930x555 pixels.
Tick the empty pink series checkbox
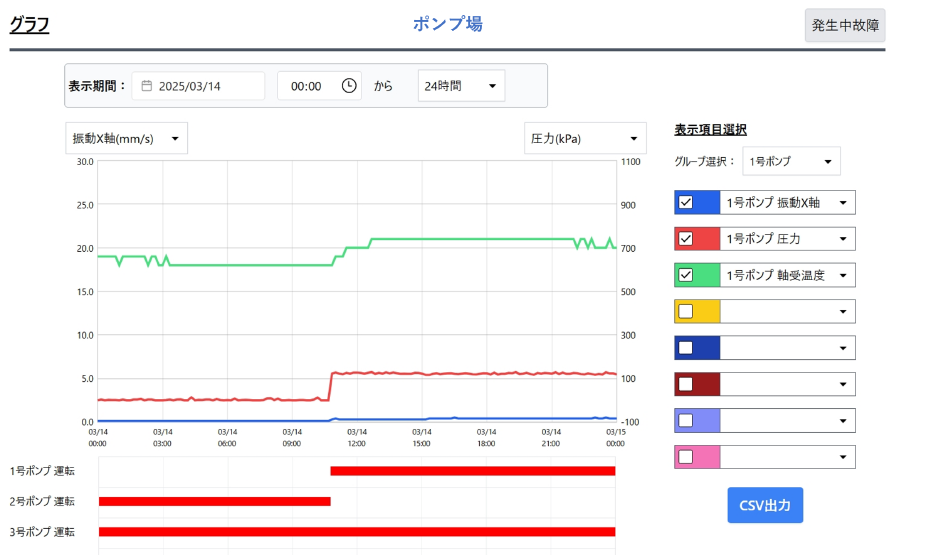pyautogui.click(x=686, y=457)
